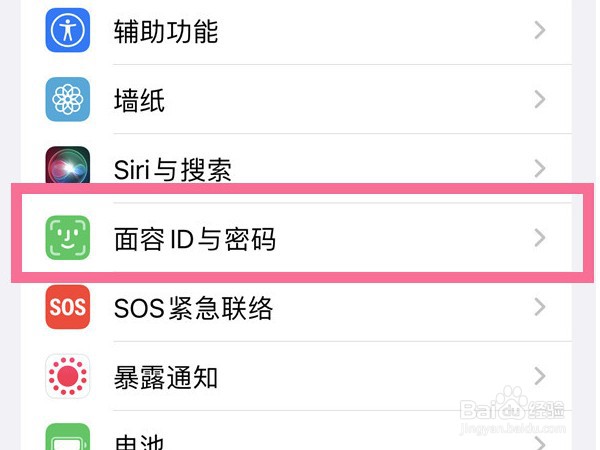Screen dimensions: 600x450
Task: Tap the green Face ID icon
Action: (68, 238)
